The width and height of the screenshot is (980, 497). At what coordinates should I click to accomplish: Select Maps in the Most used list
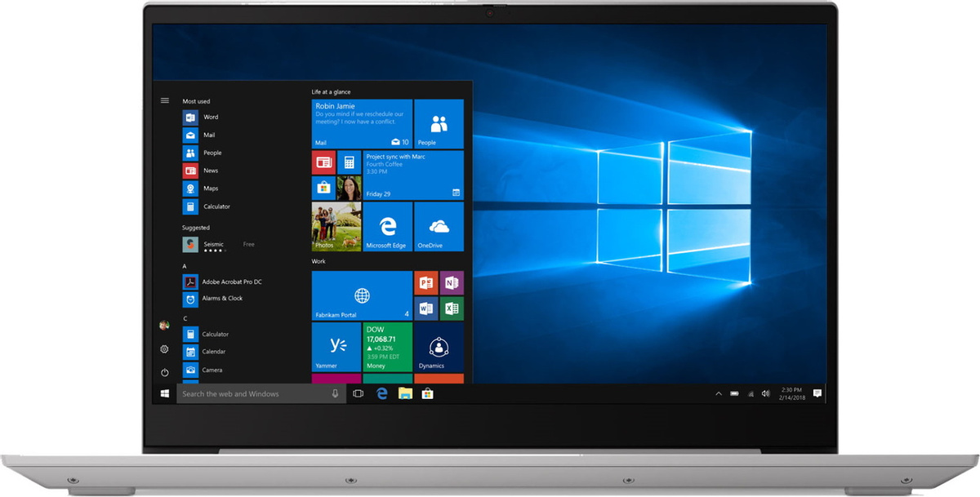[x=210, y=189]
